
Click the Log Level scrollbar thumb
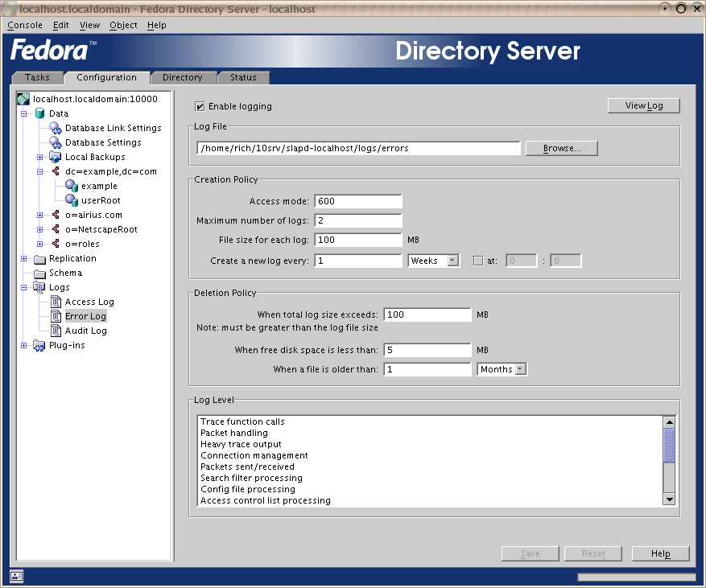[669, 446]
